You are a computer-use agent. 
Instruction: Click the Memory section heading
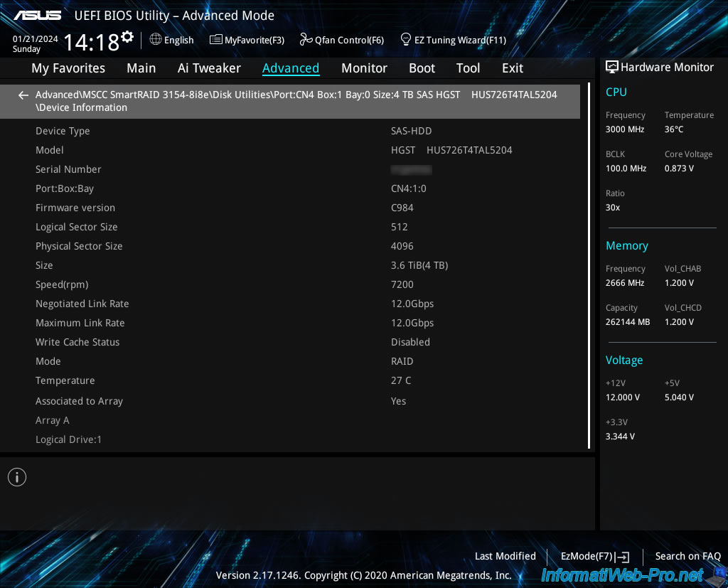point(627,246)
